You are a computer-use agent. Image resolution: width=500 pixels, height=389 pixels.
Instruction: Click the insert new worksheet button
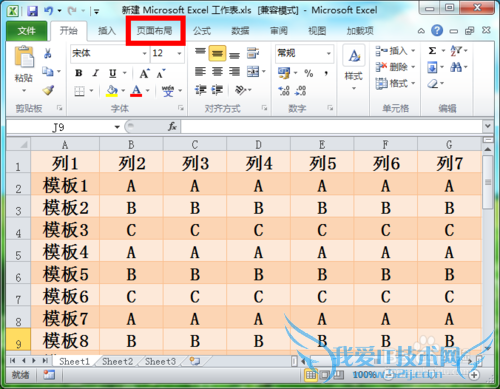click(x=195, y=361)
